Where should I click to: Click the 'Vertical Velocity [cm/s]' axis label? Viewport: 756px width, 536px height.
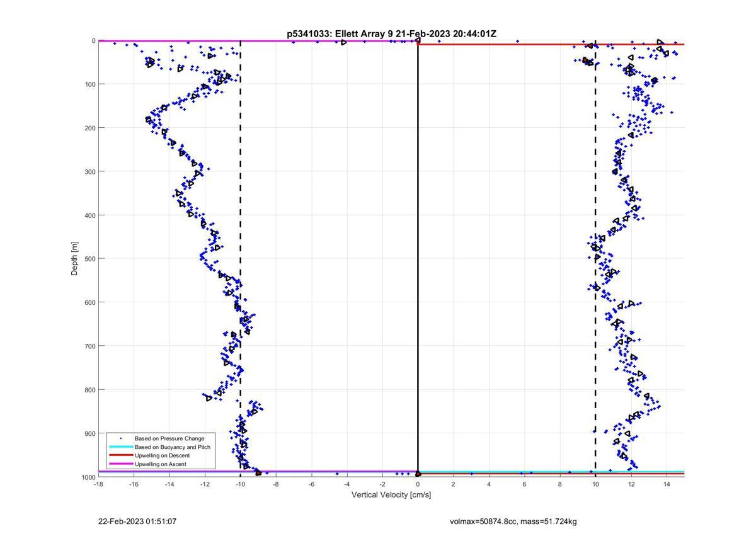click(391, 495)
